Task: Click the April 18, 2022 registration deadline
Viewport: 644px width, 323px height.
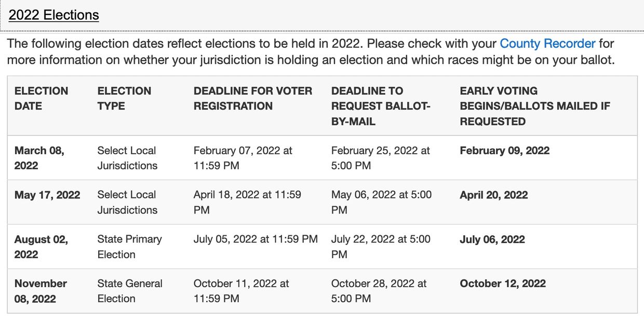Action: (x=247, y=203)
